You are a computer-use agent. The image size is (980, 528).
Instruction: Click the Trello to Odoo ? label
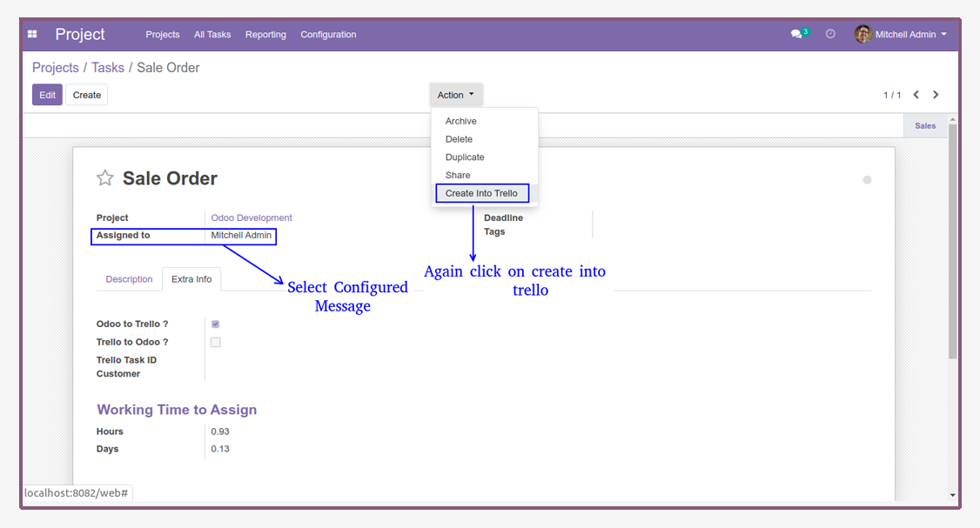(132, 343)
